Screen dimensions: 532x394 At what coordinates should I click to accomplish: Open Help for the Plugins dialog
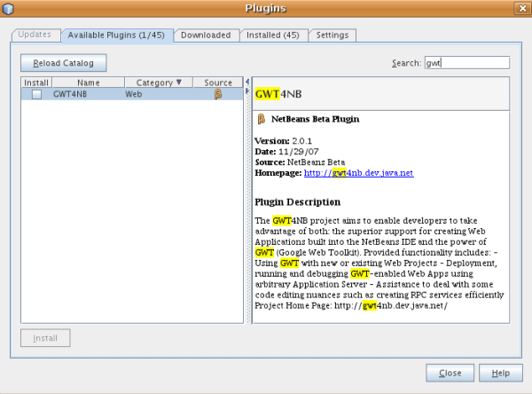pyautogui.click(x=501, y=373)
